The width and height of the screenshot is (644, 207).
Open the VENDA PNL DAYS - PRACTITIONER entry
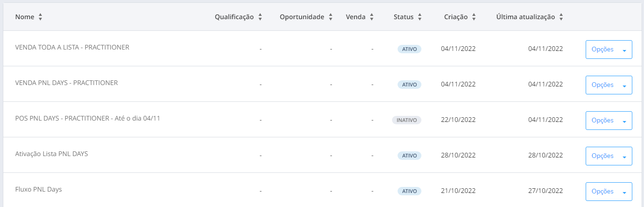point(67,83)
